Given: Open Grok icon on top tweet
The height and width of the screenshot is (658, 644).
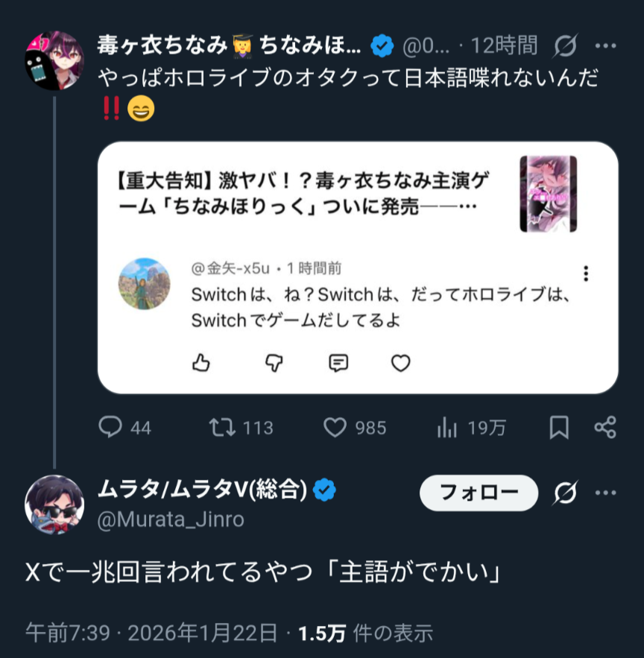Looking at the screenshot, I should tap(566, 46).
